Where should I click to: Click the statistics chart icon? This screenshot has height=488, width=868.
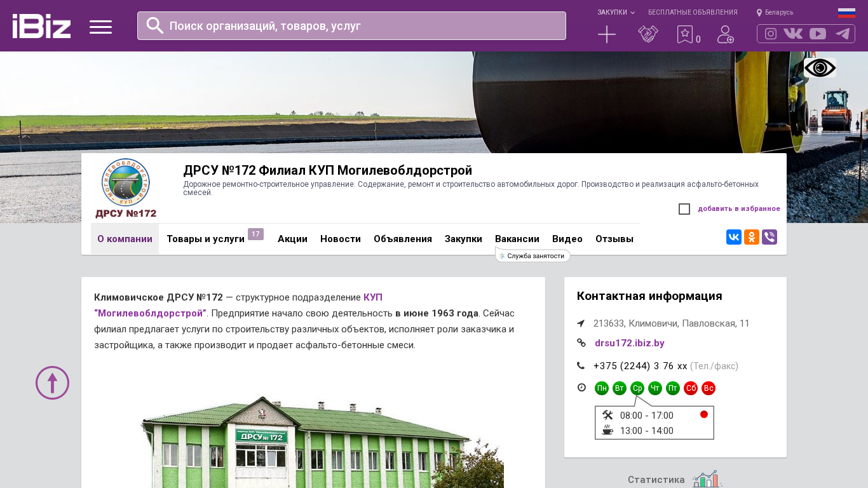pos(707,479)
